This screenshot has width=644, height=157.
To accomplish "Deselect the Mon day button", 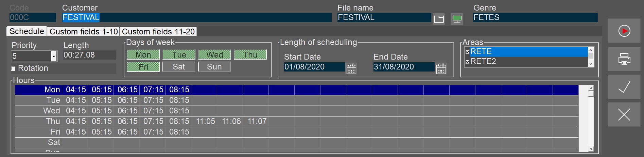I will point(143,55).
